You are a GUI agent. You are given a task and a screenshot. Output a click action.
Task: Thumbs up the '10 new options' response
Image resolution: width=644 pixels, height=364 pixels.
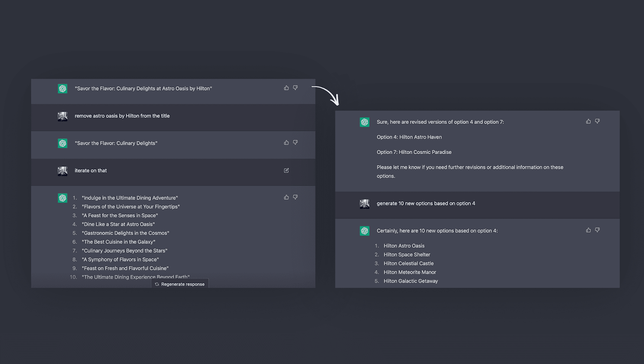point(588,230)
